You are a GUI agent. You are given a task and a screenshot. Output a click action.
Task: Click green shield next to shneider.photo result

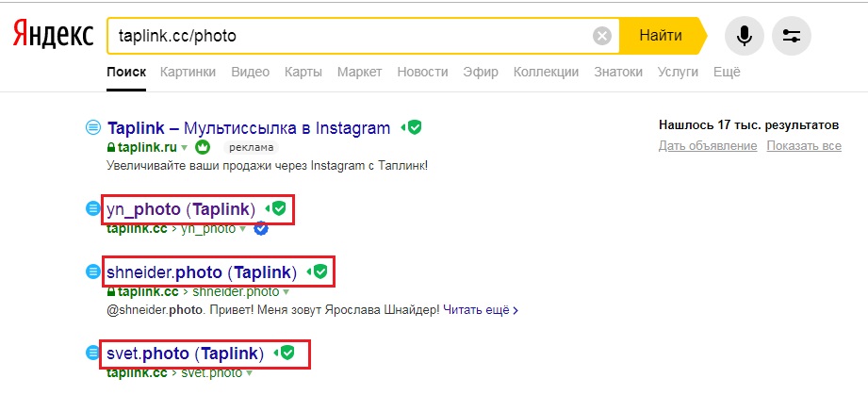tap(320, 272)
